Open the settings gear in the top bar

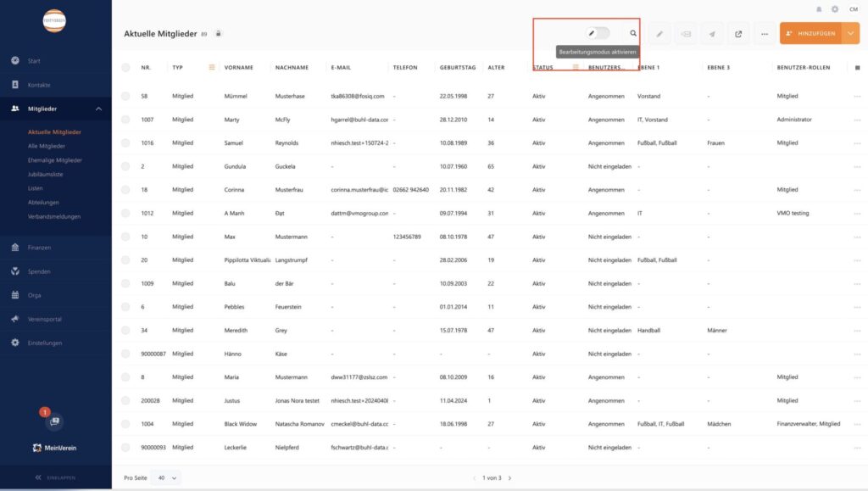pyautogui.click(x=835, y=9)
